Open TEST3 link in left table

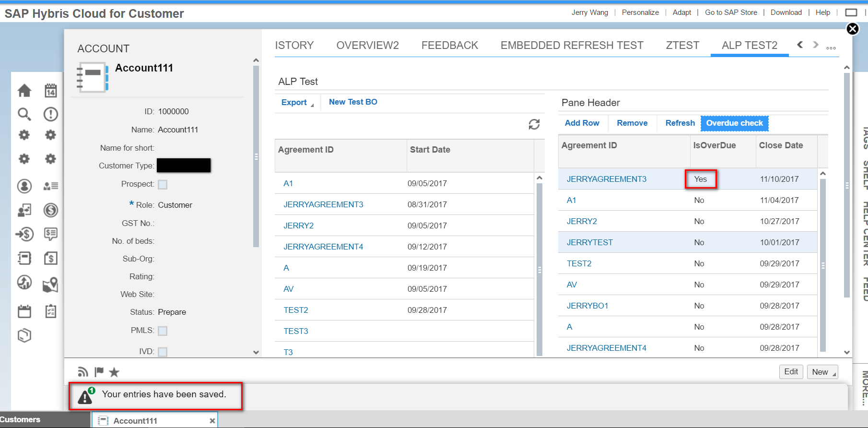click(x=295, y=331)
